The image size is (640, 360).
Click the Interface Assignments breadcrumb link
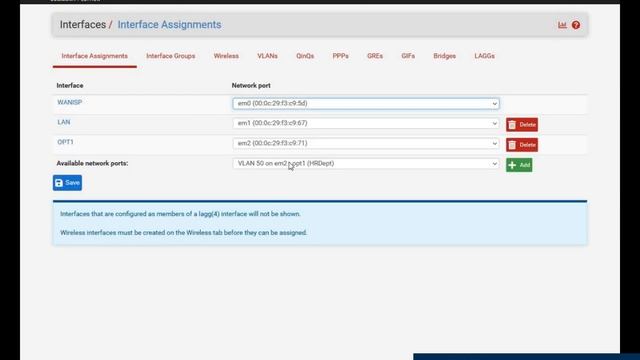click(169, 24)
